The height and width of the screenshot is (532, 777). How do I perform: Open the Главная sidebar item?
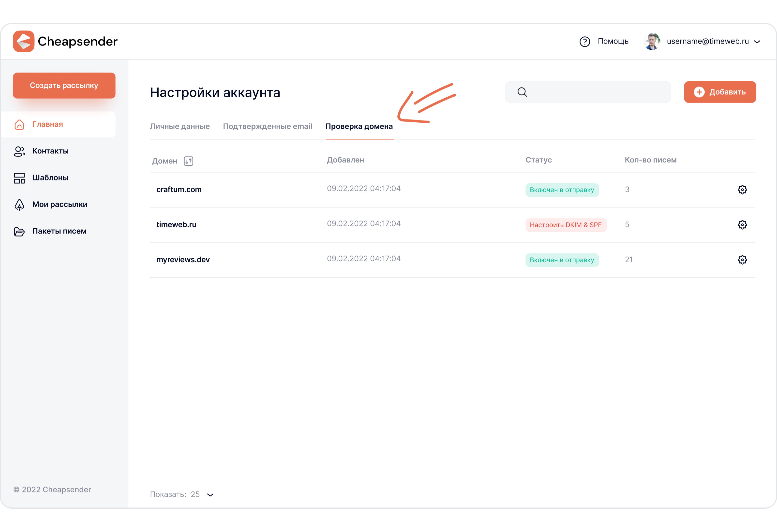(x=58, y=124)
